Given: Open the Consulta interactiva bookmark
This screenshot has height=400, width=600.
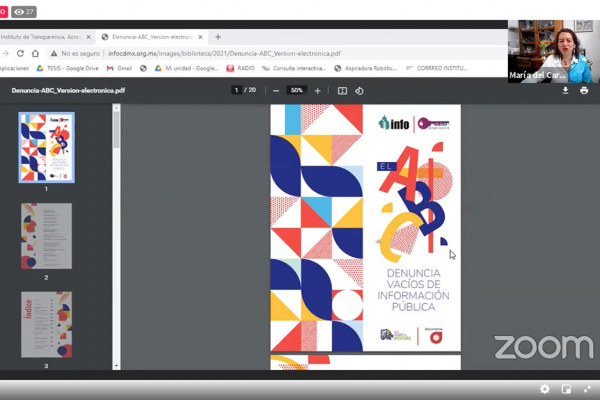Looking at the screenshot, I should (293, 68).
